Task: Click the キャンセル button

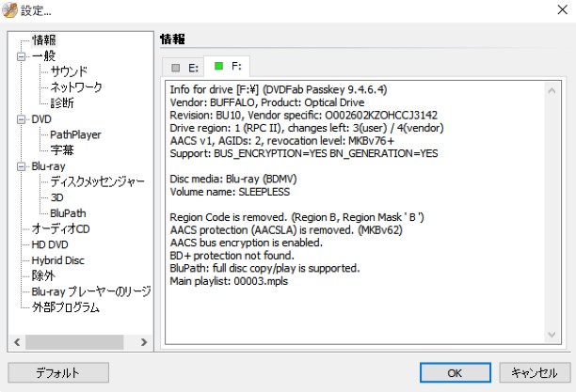Action: pos(535,372)
